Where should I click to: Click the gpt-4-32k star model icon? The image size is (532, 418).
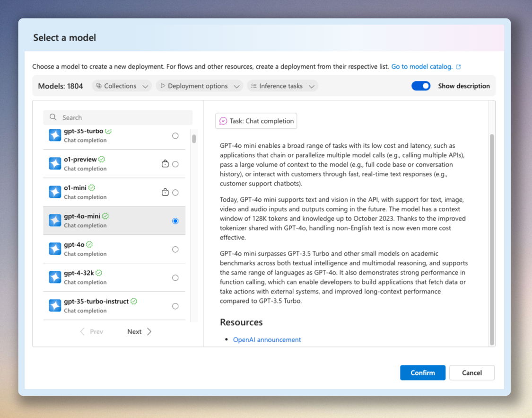point(55,277)
